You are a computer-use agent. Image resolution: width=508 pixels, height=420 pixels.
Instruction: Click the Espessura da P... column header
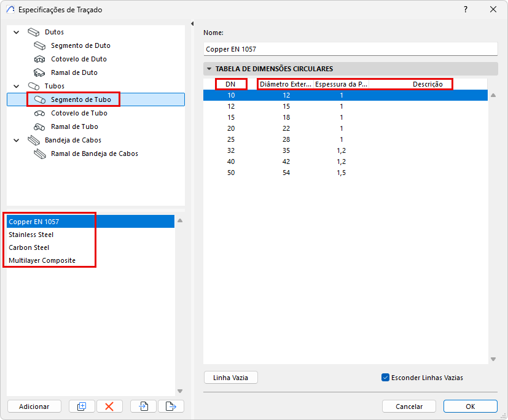341,84
